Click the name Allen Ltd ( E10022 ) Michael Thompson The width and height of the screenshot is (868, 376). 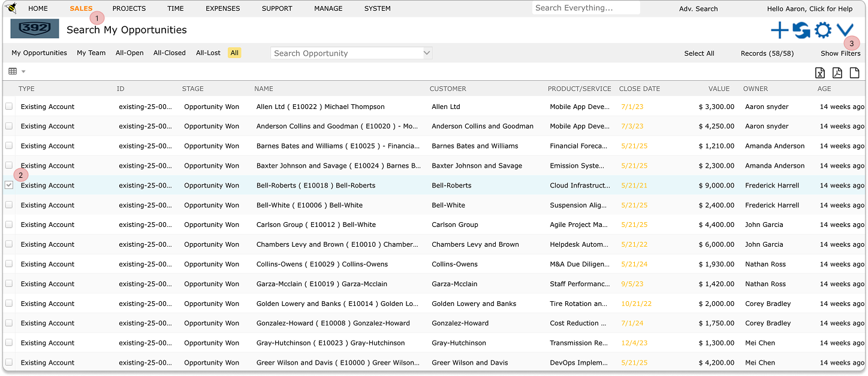tap(321, 107)
